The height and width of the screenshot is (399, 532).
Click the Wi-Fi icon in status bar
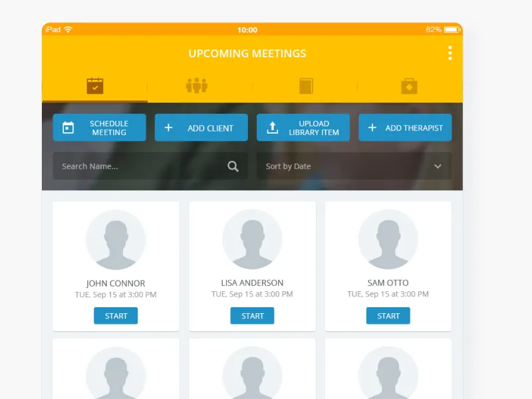(68, 29)
